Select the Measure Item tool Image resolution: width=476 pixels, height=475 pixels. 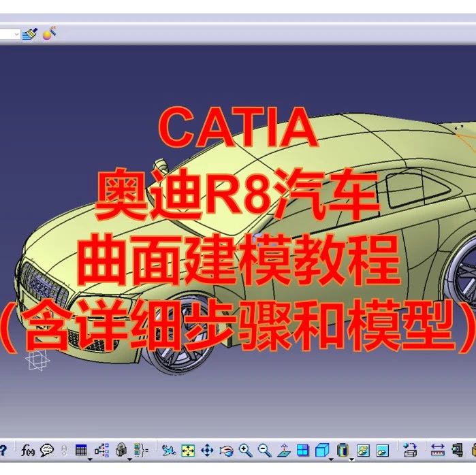tap(457, 451)
